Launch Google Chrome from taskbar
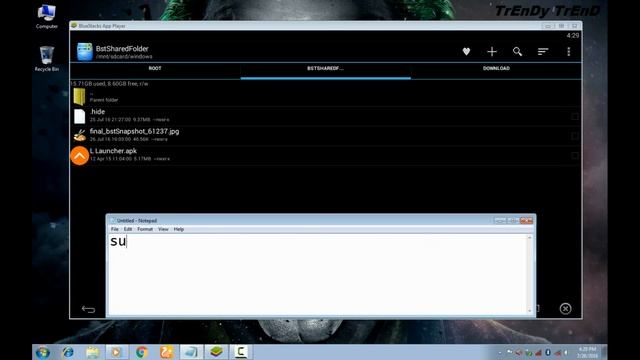The height and width of the screenshot is (360, 640). coord(142,352)
